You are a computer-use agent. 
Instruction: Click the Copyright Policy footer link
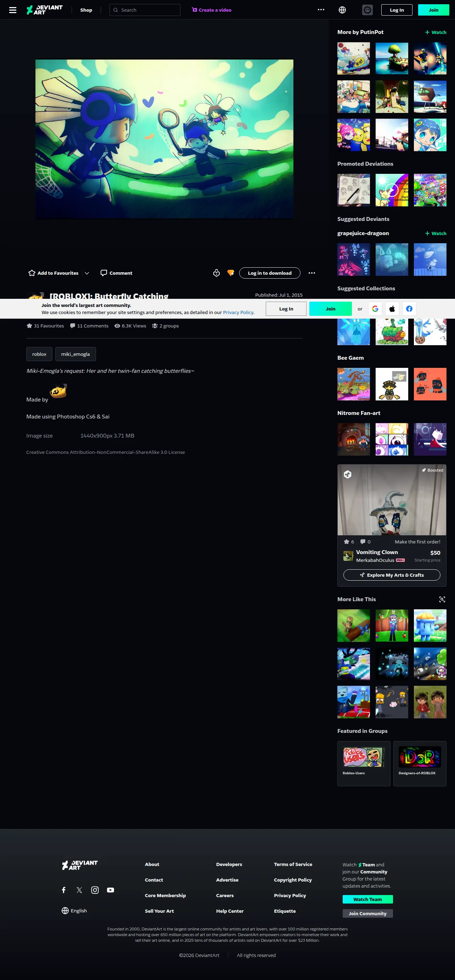[293, 879]
